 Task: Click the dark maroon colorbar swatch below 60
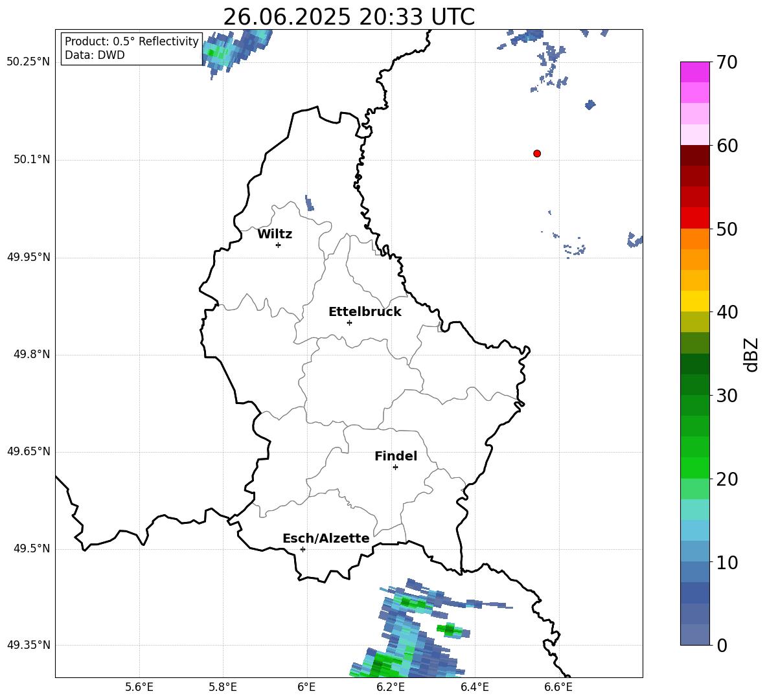click(x=694, y=155)
